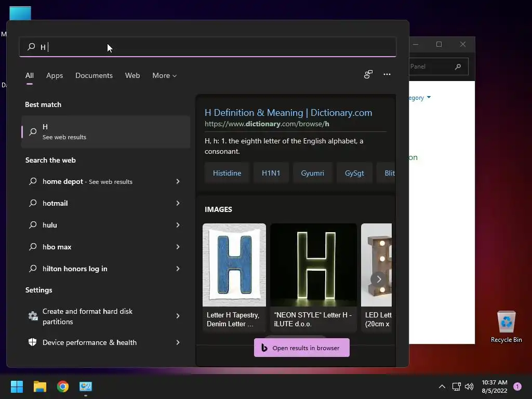Launch Google Chrome from taskbar
Screen dimensions: 532x399
click(x=63, y=387)
